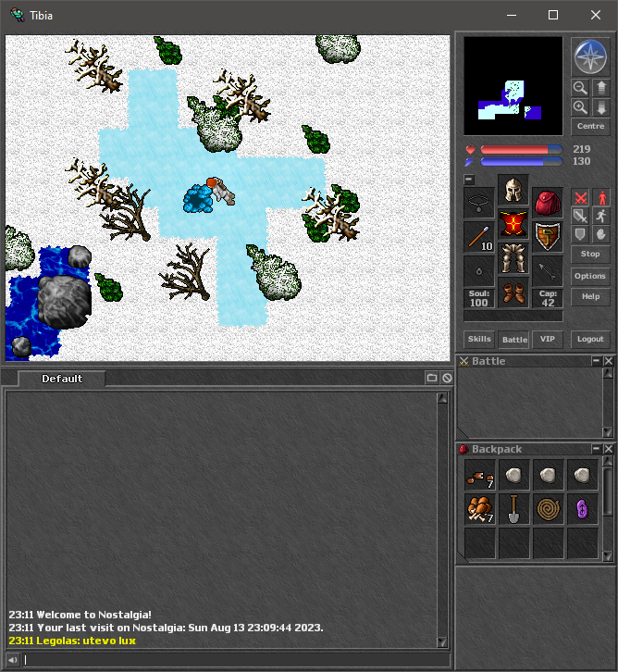Click the shield equipment slot
This screenshot has height=672, width=618.
(548, 237)
